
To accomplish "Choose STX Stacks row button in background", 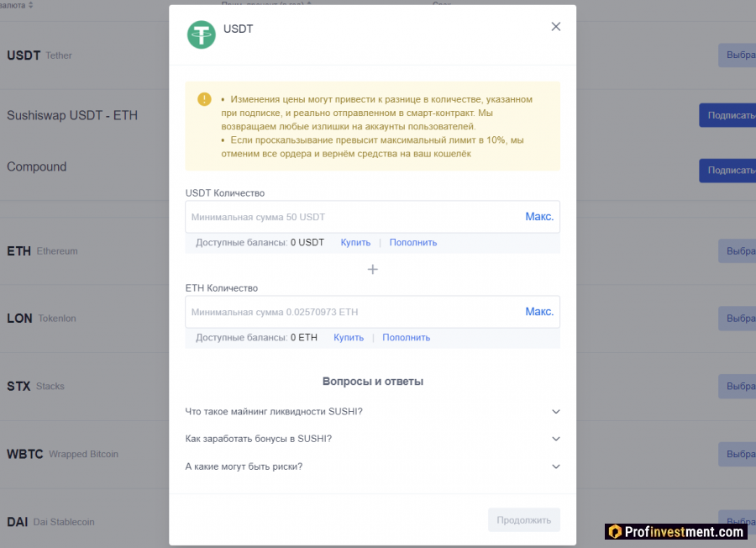I will [x=738, y=387].
